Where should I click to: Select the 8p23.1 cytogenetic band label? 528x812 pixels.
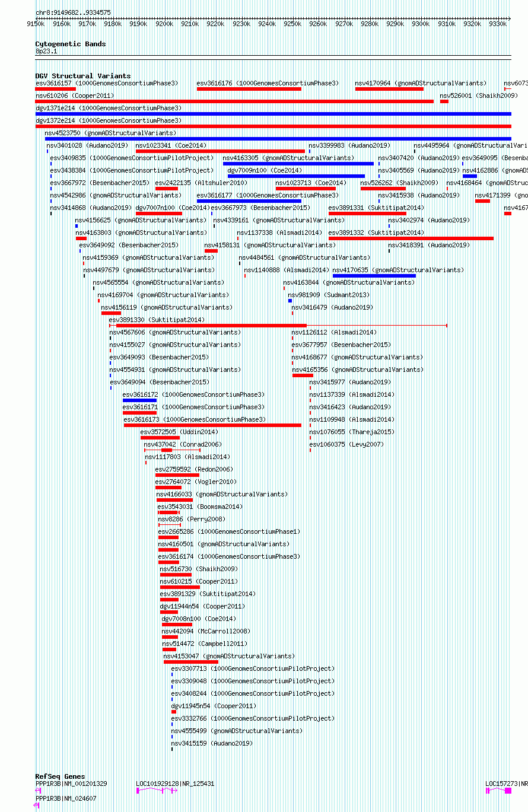[46, 51]
